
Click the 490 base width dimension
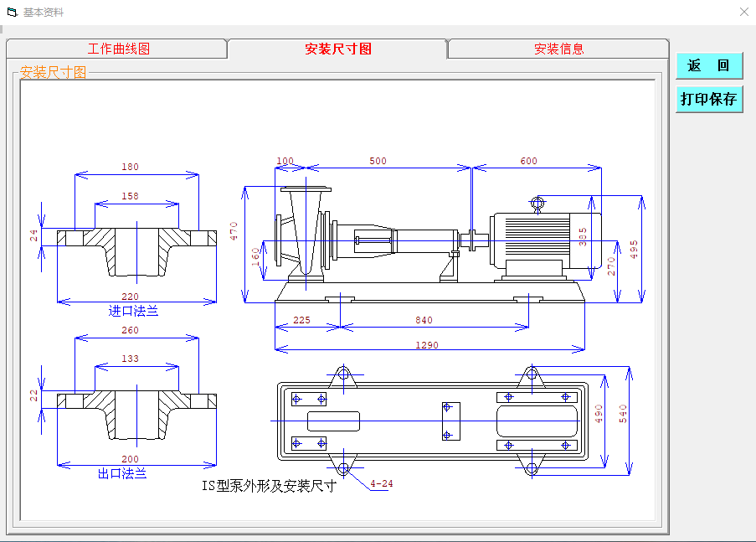point(599,414)
